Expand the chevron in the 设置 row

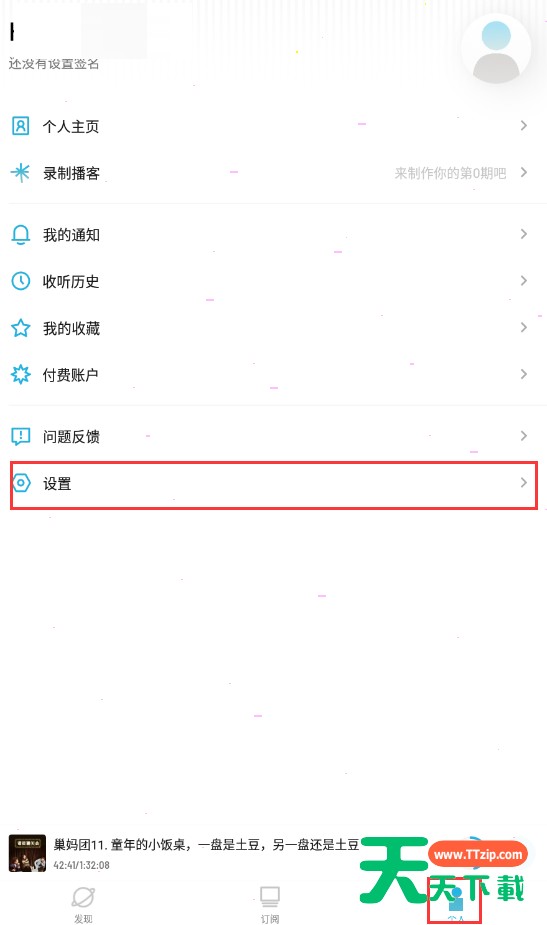[523, 483]
